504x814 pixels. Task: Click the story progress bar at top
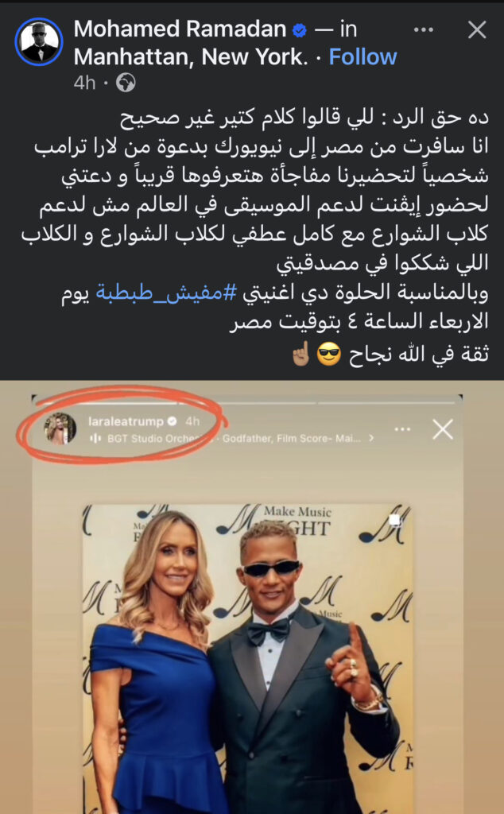[x=247, y=402]
